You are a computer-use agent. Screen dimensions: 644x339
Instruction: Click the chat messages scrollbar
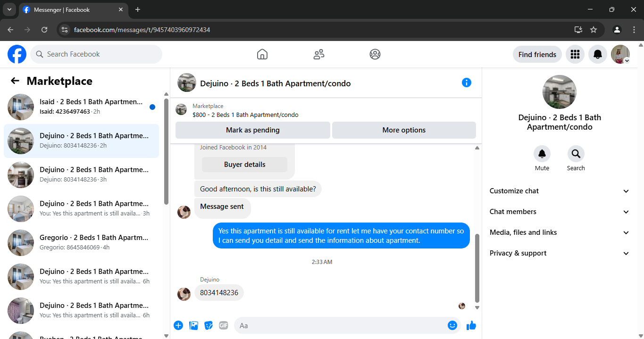click(477, 268)
